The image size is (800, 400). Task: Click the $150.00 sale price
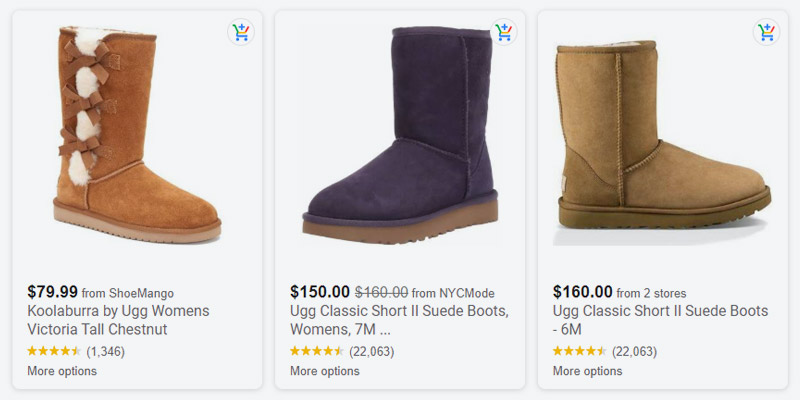click(320, 292)
